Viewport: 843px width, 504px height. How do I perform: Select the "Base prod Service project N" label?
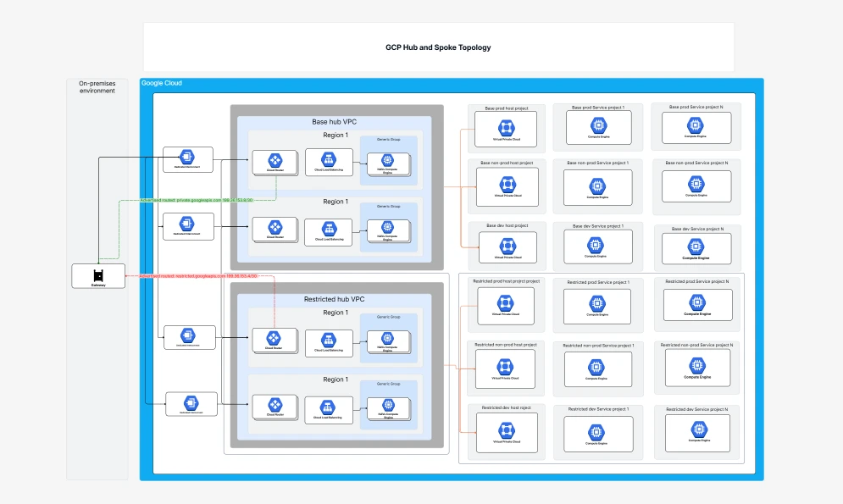[x=696, y=107]
